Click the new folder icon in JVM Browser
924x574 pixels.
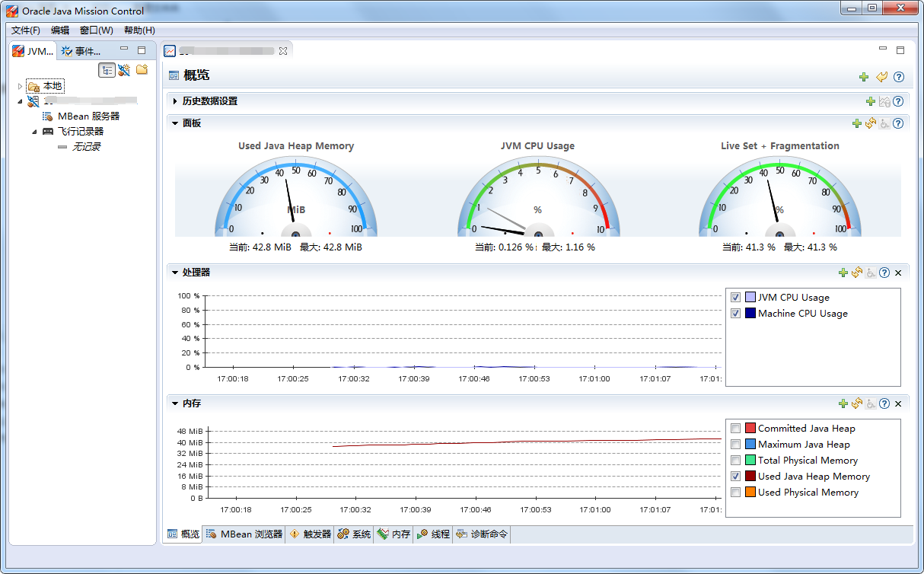coord(142,69)
